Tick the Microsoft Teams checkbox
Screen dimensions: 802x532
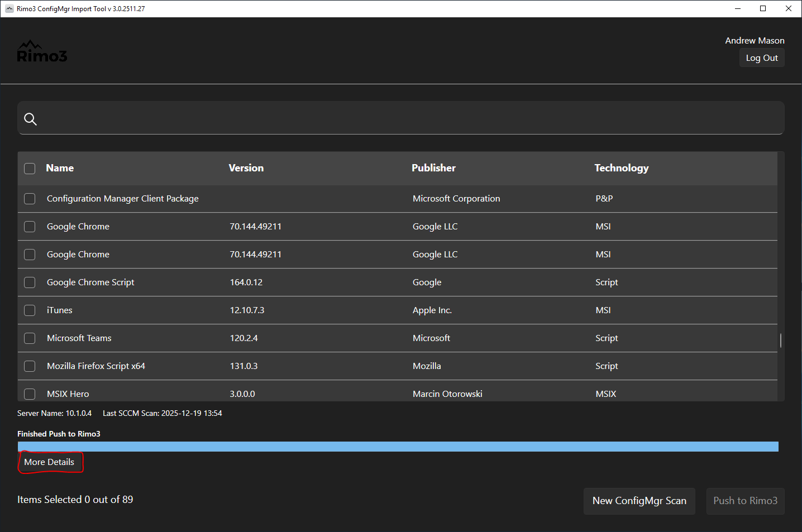(x=30, y=338)
